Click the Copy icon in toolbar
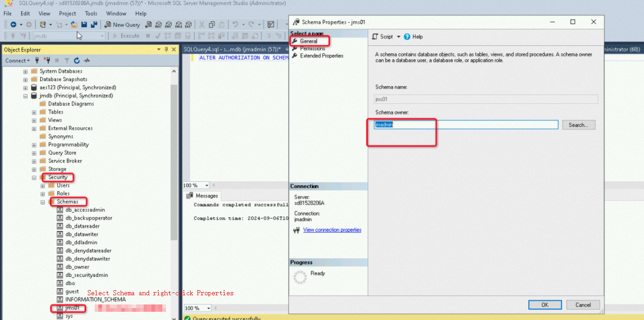This screenshot has height=320, width=644. coord(212,25)
